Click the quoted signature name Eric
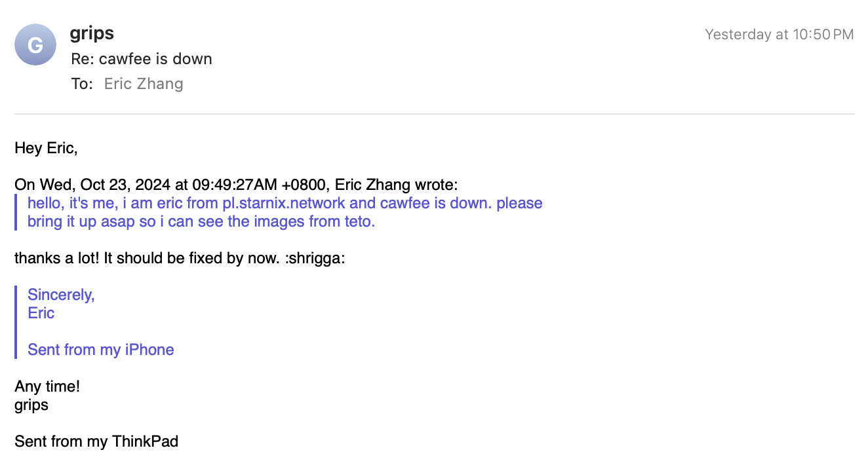This screenshot has width=868, height=465. pyautogui.click(x=41, y=313)
